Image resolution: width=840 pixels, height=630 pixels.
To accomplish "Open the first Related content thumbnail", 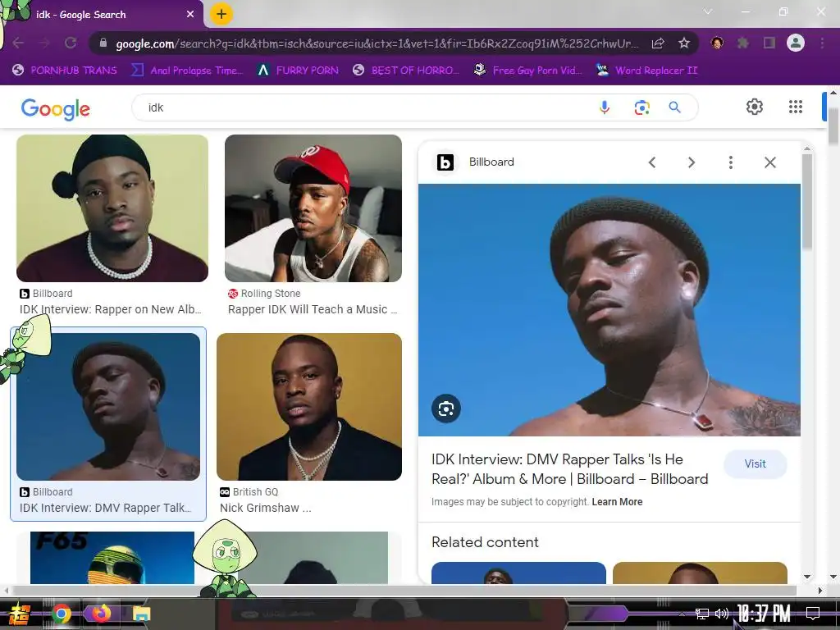I will [x=518, y=573].
